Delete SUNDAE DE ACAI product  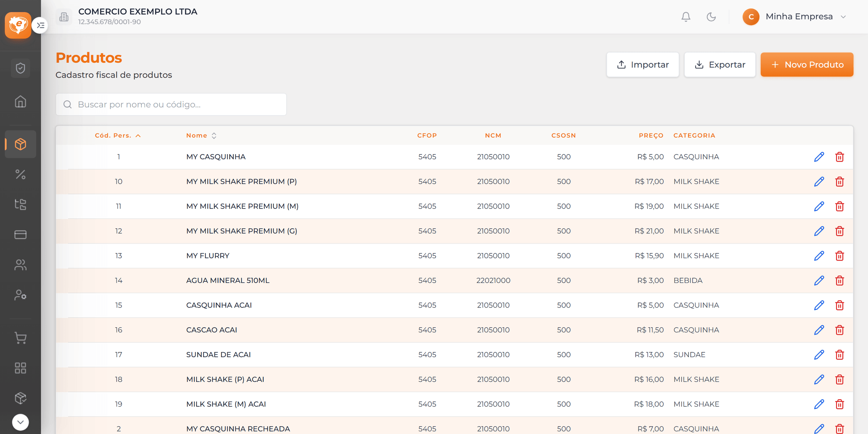tap(840, 355)
